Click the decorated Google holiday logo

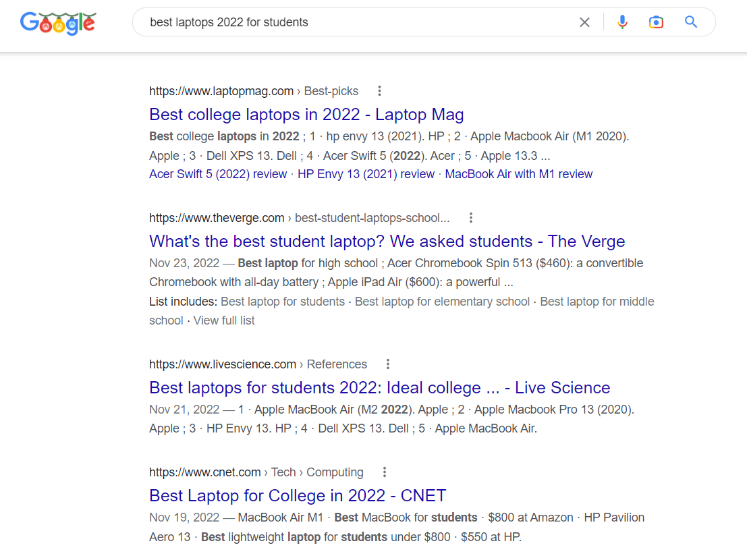(x=58, y=23)
